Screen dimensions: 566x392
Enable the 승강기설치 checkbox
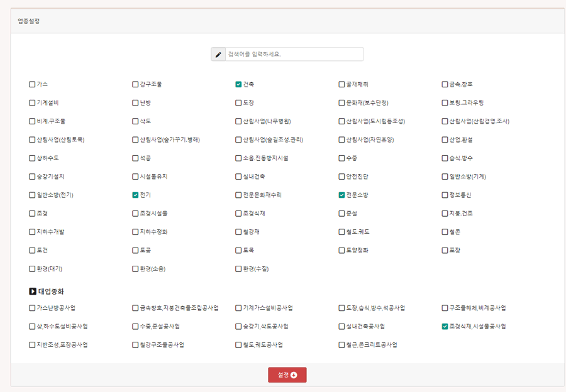pyautogui.click(x=32, y=177)
